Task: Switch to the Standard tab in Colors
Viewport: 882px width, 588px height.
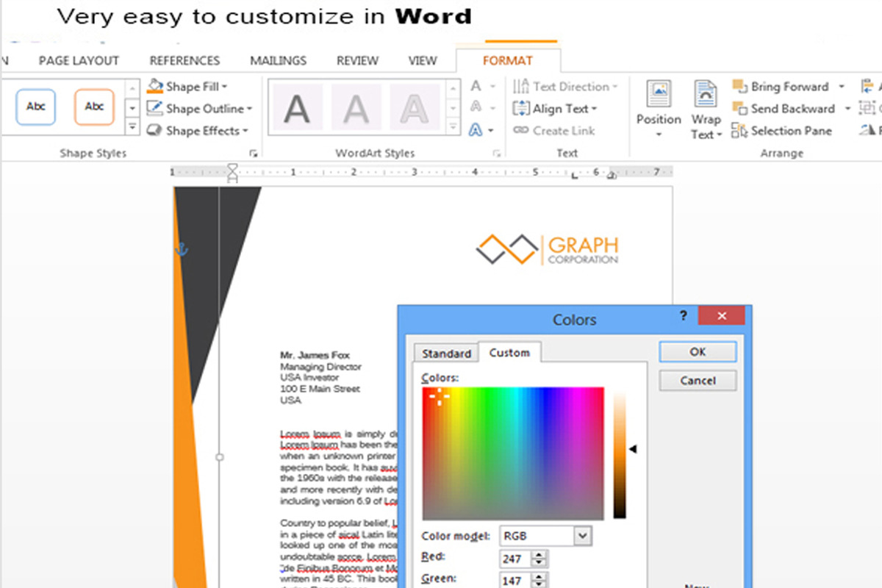Action: point(446,354)
